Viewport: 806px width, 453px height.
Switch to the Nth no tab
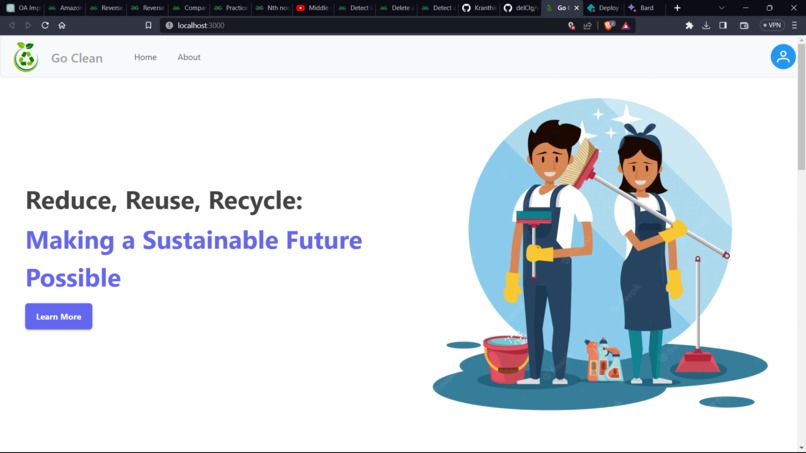272,8
